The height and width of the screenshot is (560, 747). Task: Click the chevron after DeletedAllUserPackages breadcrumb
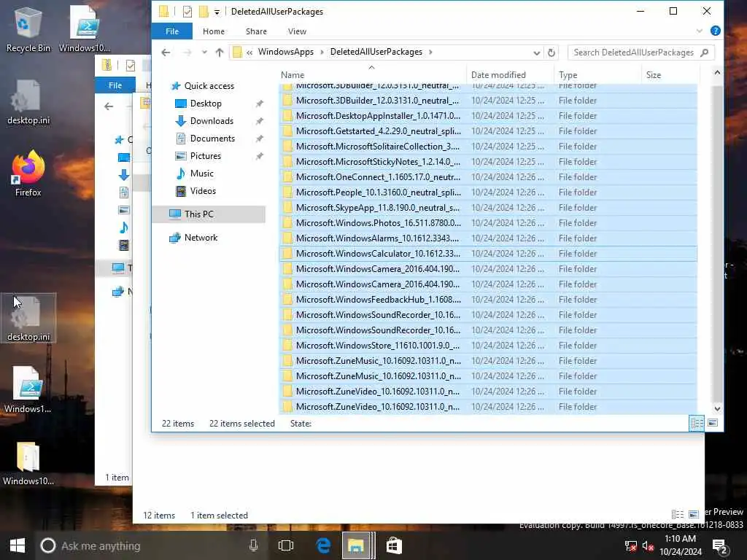click(430, 52)
